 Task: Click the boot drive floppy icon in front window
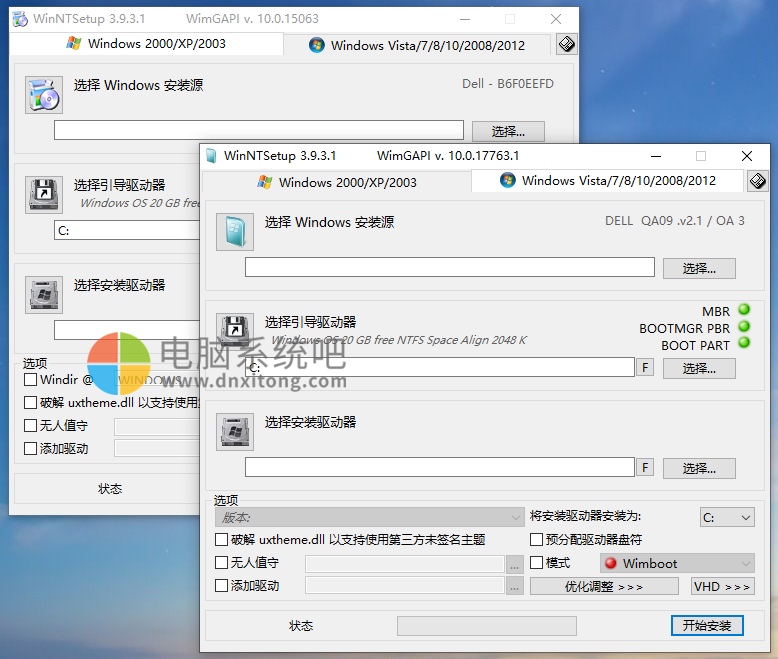tap(235, 331)
